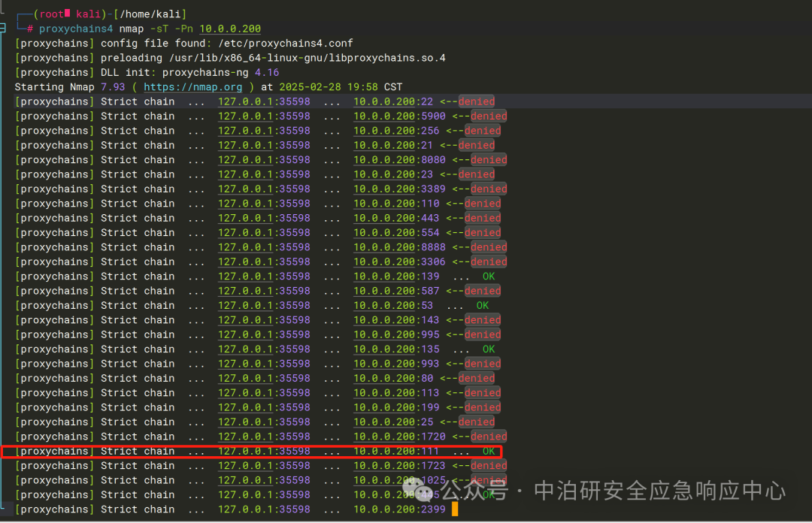Screen dimensions: 812x523
Task: Click target 10.0.0.200:199
Action: coord(396,407)
